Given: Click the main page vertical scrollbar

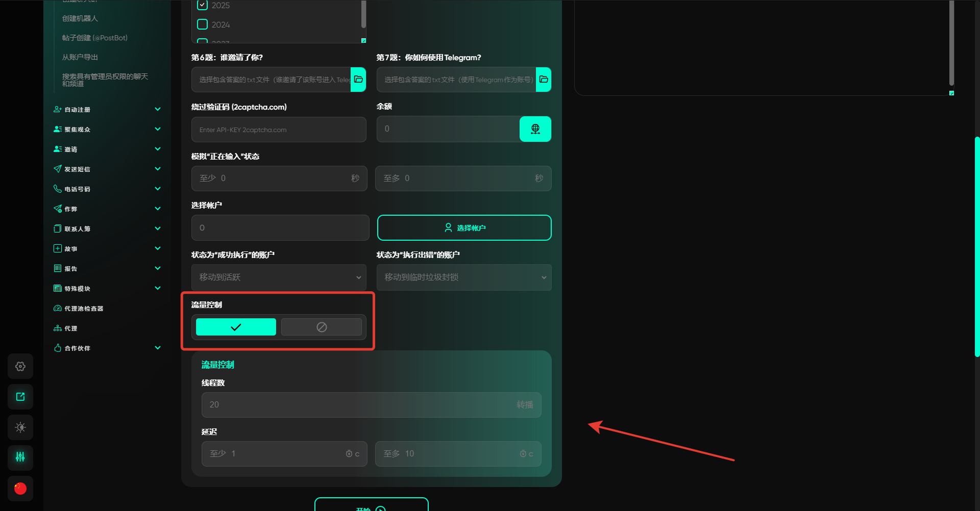Looking at the screenshot, I should click(x=977, y=247).
